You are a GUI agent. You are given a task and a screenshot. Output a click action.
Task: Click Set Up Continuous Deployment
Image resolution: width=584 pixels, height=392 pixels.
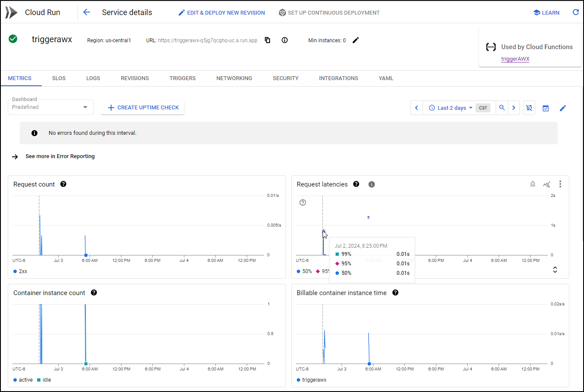(329, 13)
